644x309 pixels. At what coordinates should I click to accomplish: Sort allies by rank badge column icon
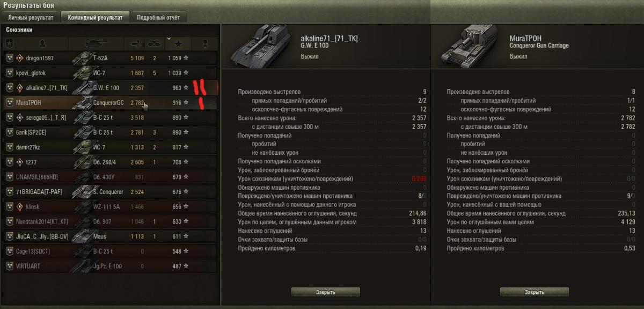[10, 43]
